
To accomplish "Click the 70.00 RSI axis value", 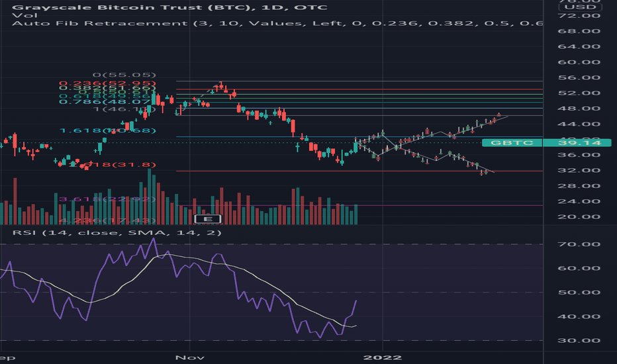I will (x=579, y=244).
